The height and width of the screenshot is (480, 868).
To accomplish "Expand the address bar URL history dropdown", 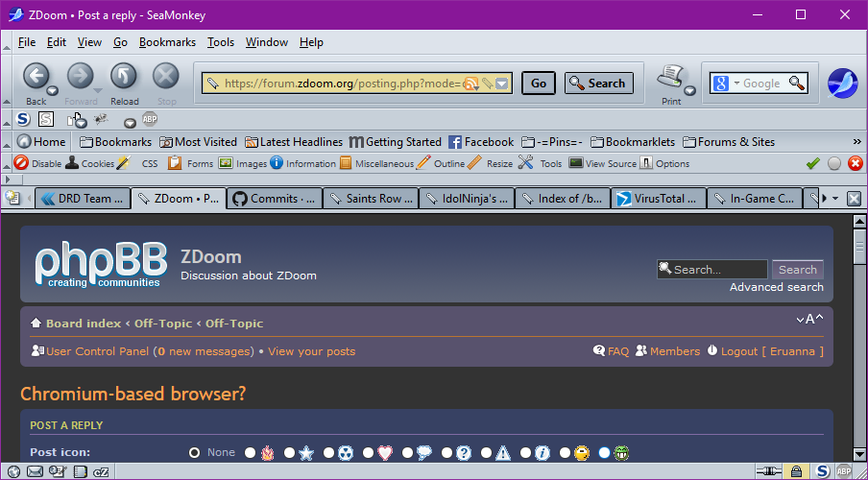I will click(501, 84).
